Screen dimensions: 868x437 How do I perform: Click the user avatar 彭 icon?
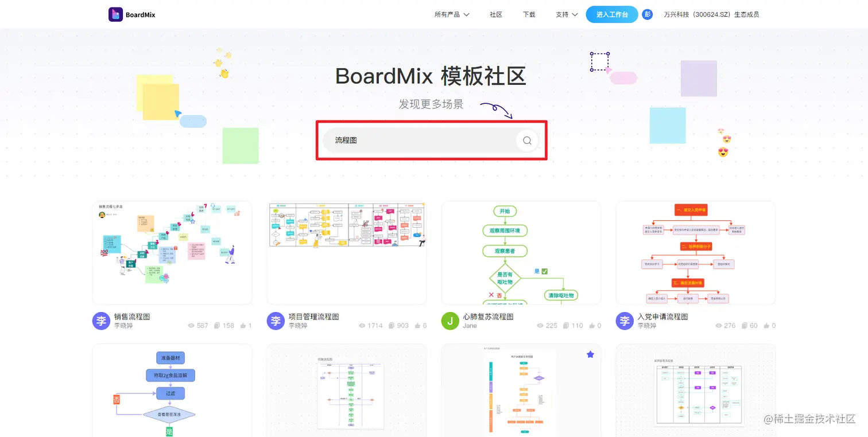[x=648, y=14]
